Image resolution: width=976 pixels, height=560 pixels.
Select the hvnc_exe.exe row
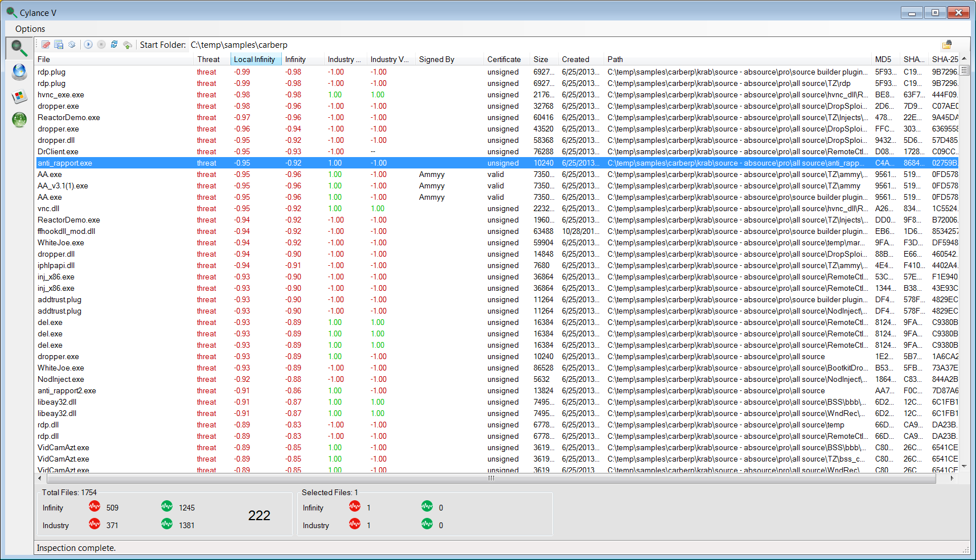click(497, 94)
